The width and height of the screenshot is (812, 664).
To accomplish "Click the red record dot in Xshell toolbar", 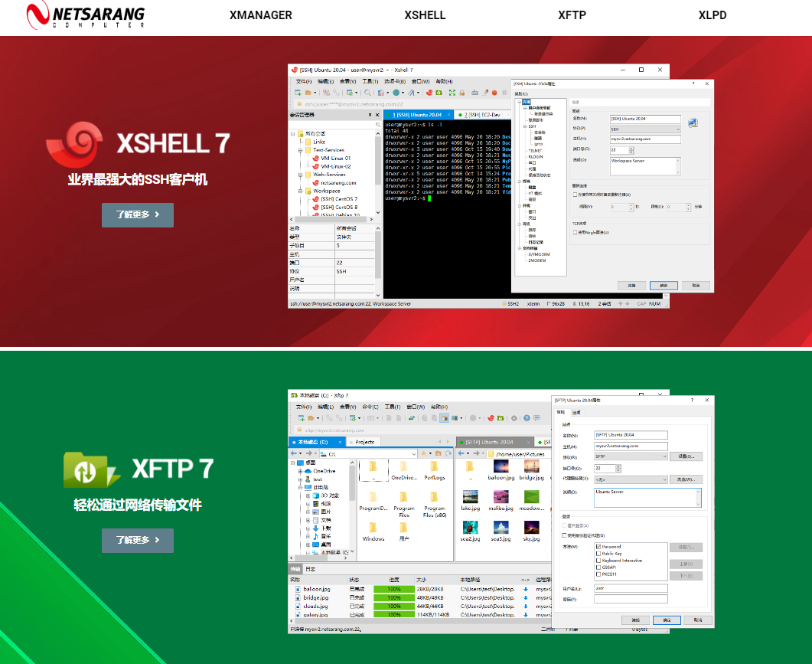I will tap(494, 93).
